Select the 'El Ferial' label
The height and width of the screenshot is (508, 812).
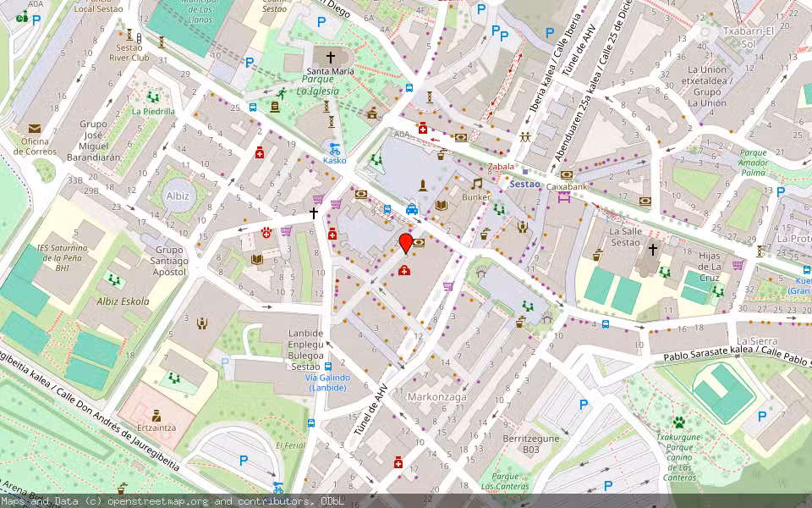tap(291, 445)
